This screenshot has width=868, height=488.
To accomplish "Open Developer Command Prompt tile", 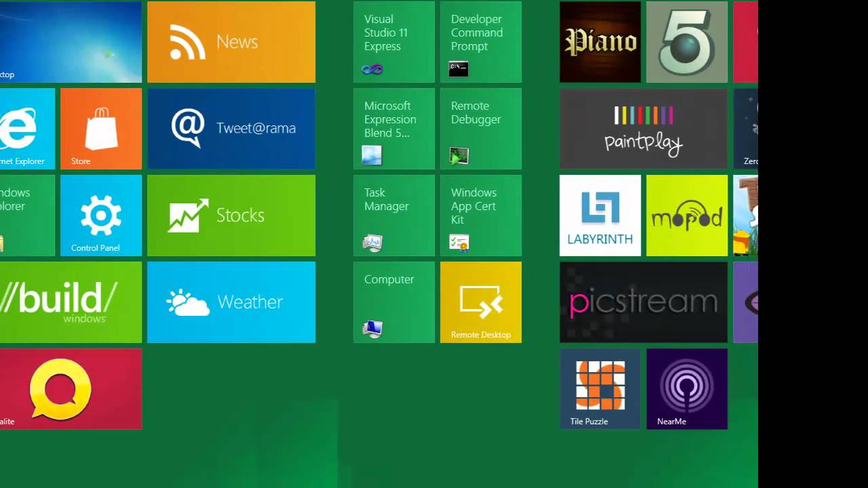I will tap(481, 42).
